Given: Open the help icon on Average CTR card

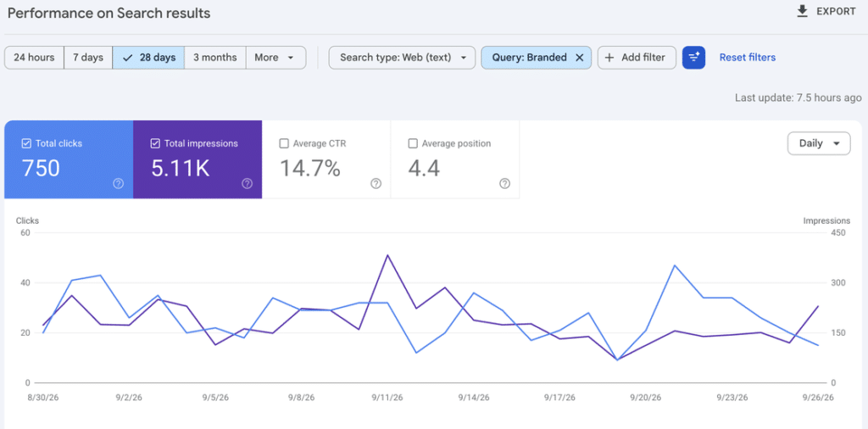Looking at the screenshot, I should point(376,184).
